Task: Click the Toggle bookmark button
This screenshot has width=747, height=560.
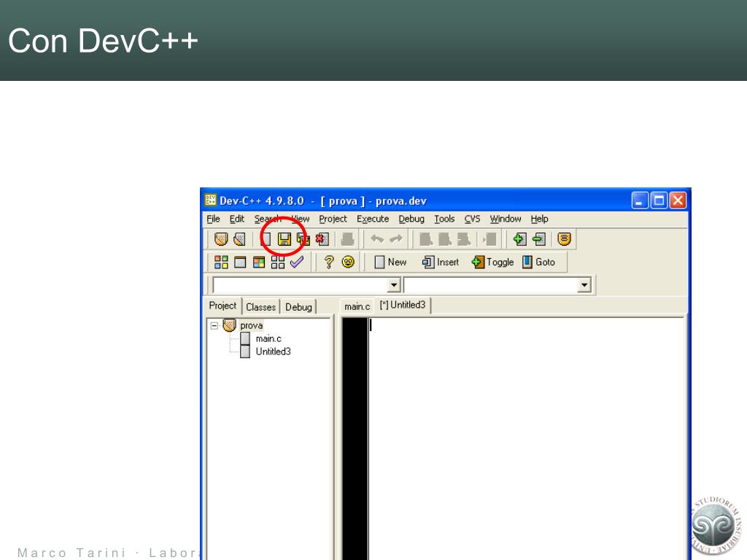Action: click(x=492, y=262)
